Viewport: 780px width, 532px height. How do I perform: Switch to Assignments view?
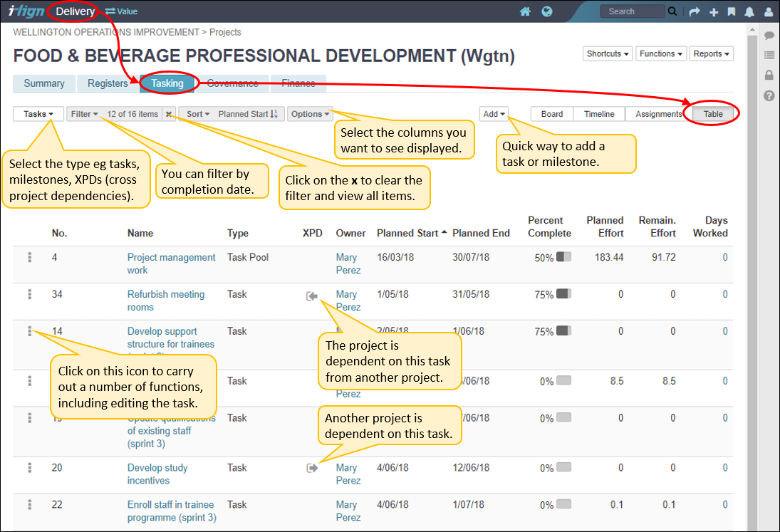point(659,114)
